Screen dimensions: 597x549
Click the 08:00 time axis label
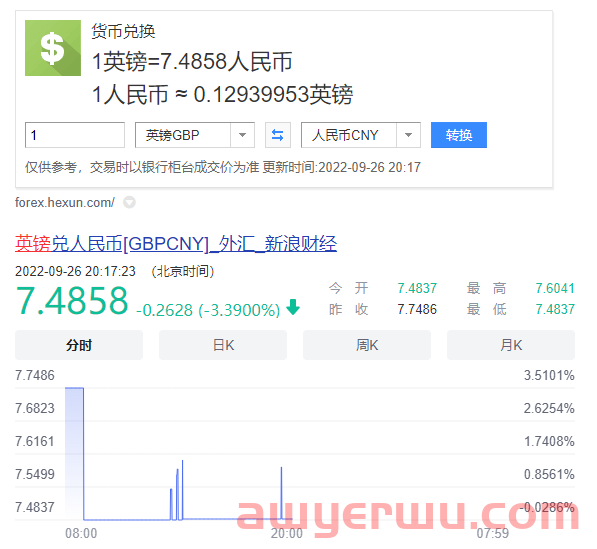pyautogui.click(x=81, y=533)
